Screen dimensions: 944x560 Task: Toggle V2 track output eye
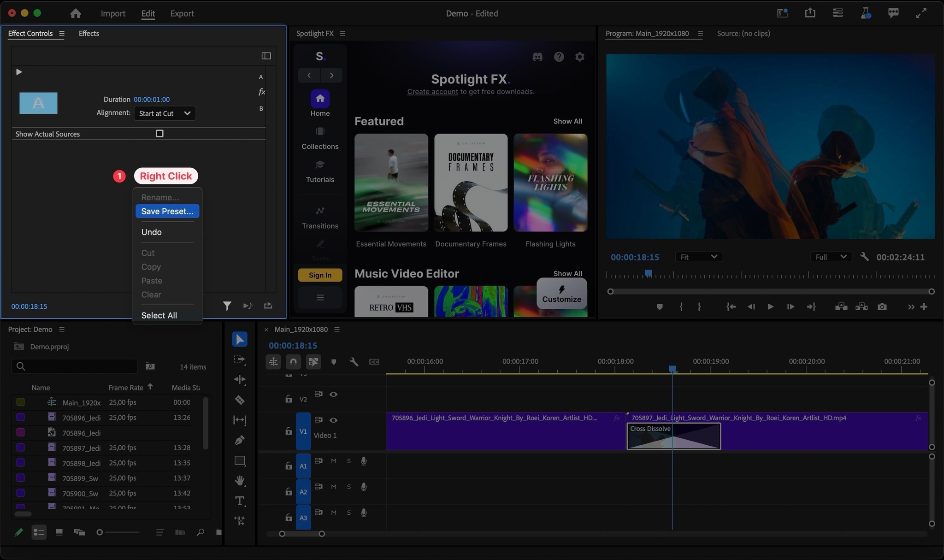pyautogui.click(x=333, y=394)
